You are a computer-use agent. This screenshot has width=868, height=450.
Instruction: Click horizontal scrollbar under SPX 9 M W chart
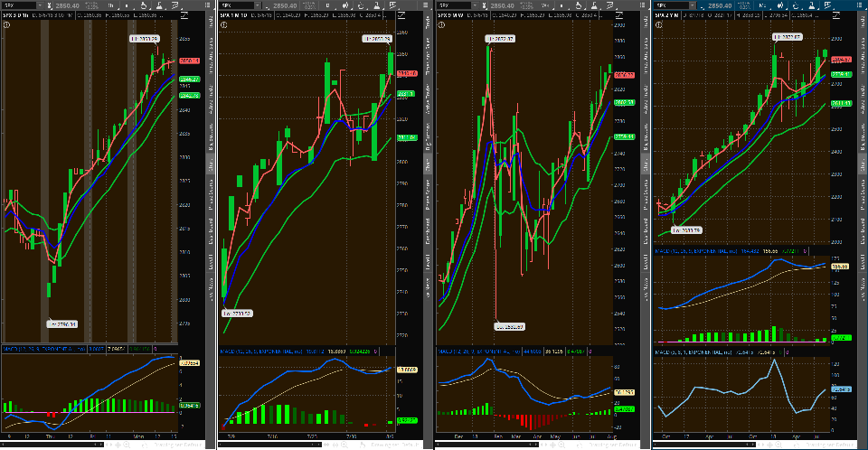tap(487, 445)
